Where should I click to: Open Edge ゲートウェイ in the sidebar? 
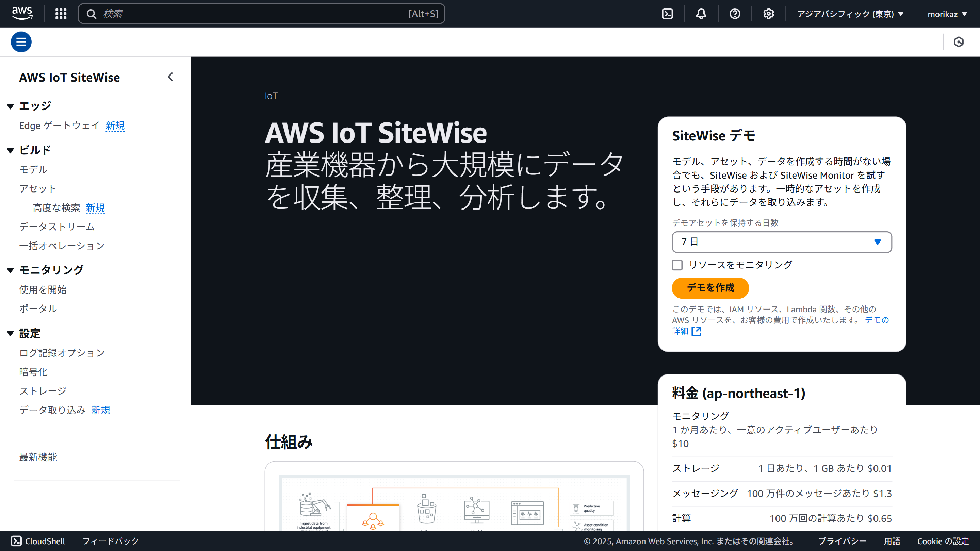[59, 126]
